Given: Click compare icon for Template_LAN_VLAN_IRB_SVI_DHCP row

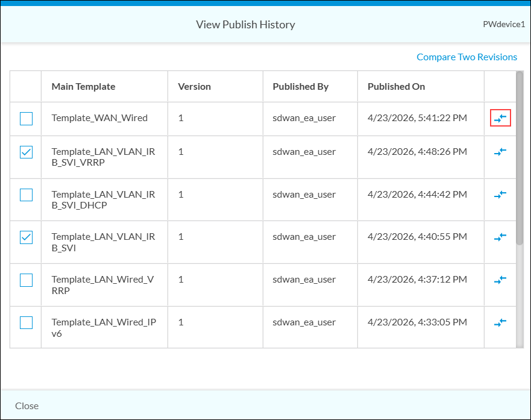Looking at the screenshot, I should (500, 194).
